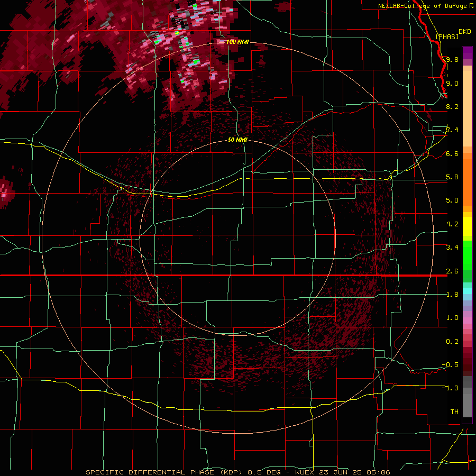Viewport: 476px width, 476px height.
Task: Pick the purple segment of the color bar
Action: click(x=467, y=53)
